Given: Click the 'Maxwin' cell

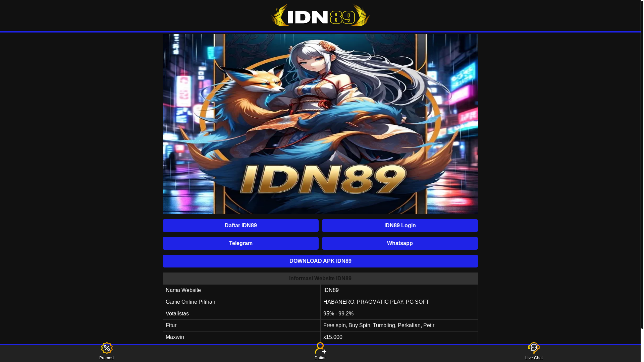Looking at the screenshot, I should (x=241, y=337).
